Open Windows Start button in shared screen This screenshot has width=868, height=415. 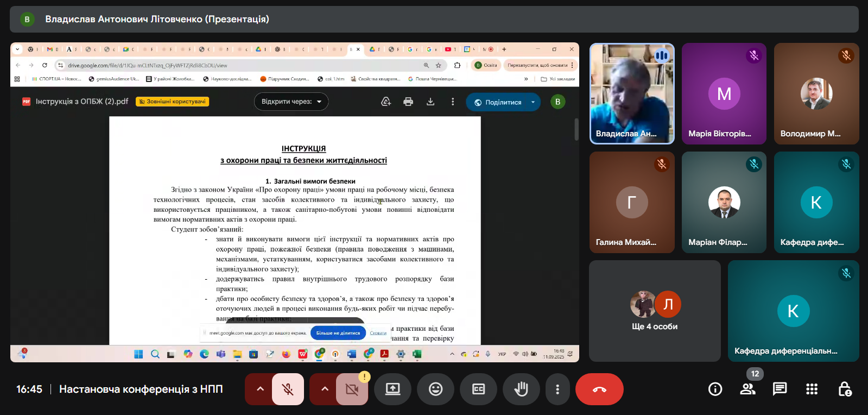click(138, 354)
